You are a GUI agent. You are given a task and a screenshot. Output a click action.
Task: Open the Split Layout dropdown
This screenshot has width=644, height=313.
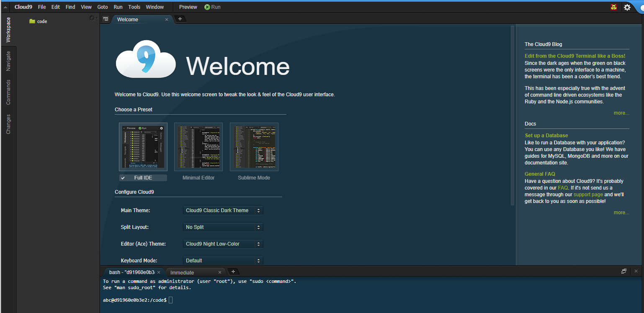point(223,227)
